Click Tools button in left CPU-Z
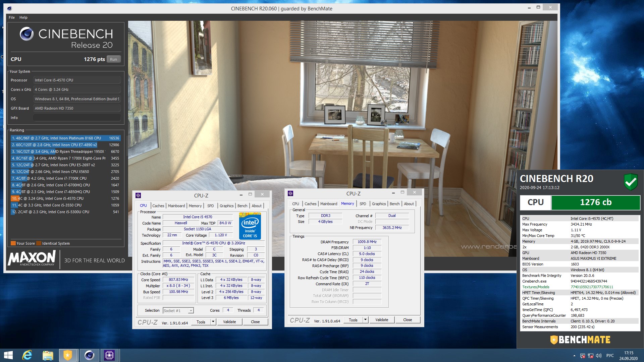The image size is (644, 362). [201, 322]
